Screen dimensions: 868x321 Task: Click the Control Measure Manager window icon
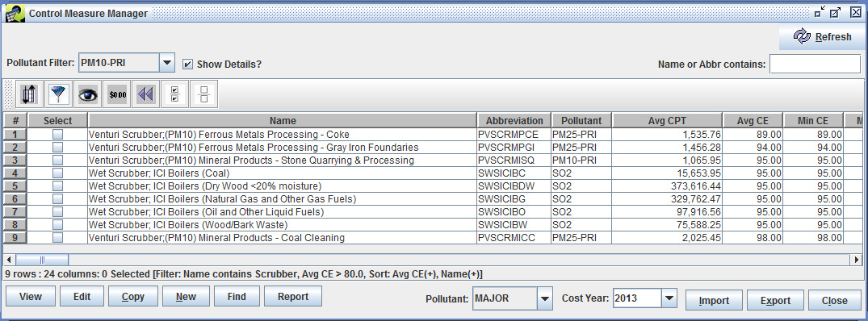[x=15, y=13]
